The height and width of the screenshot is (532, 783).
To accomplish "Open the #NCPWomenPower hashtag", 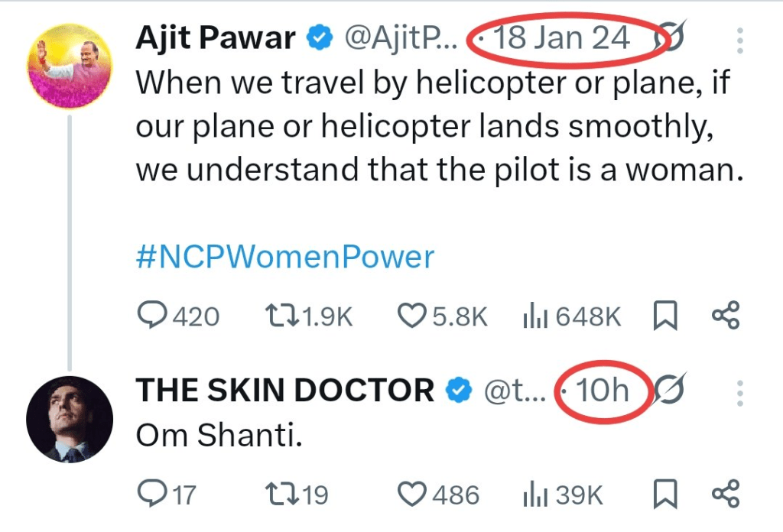I will pyautogui.click(x=284, y=257).
